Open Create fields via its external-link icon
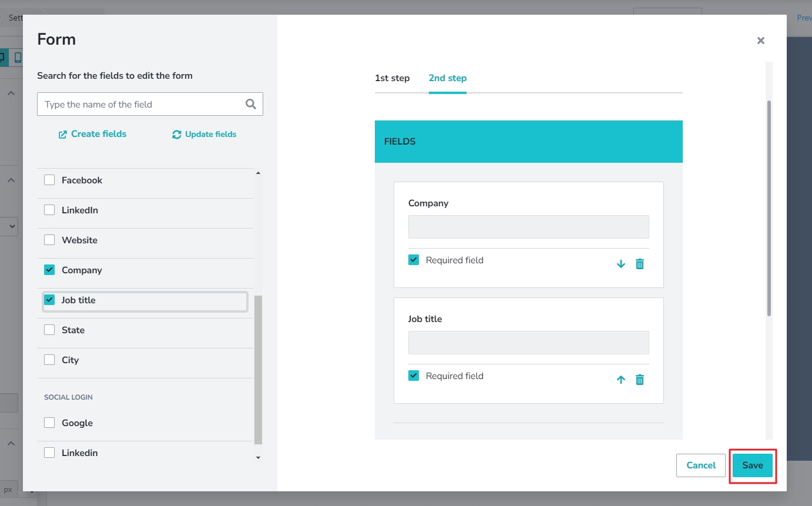 click(x=63, y=134)
